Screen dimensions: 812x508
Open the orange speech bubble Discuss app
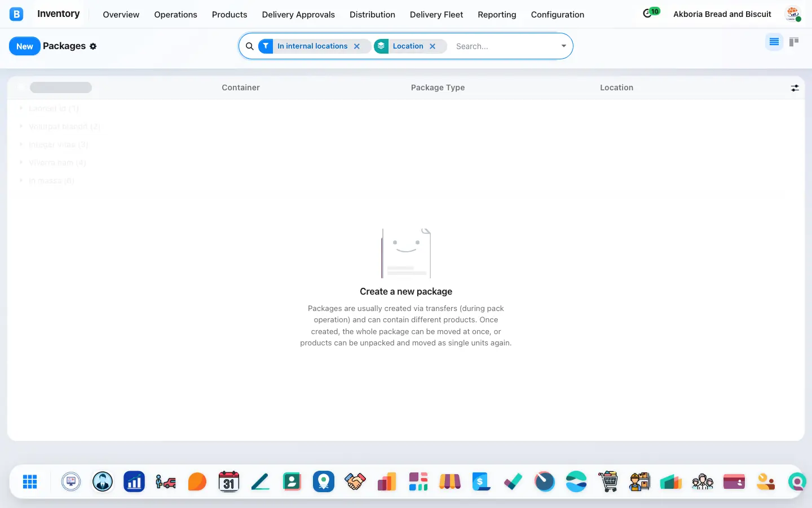[x=197, y=481]
